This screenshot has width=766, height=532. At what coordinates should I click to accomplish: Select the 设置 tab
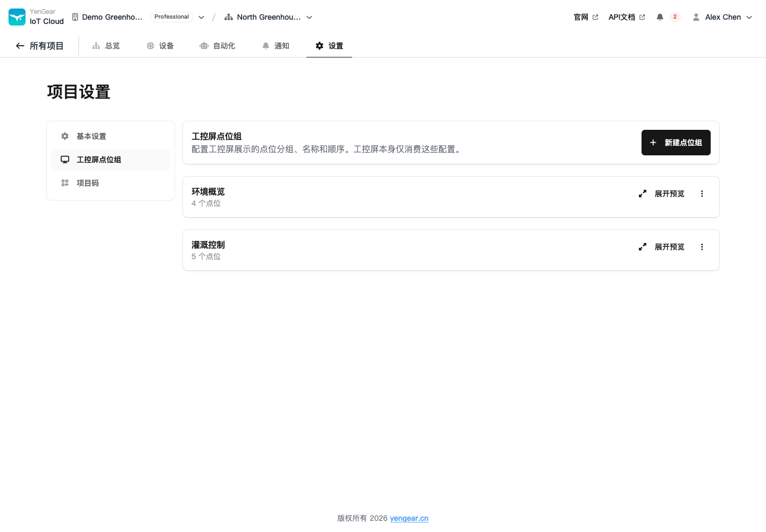point(329,46)
